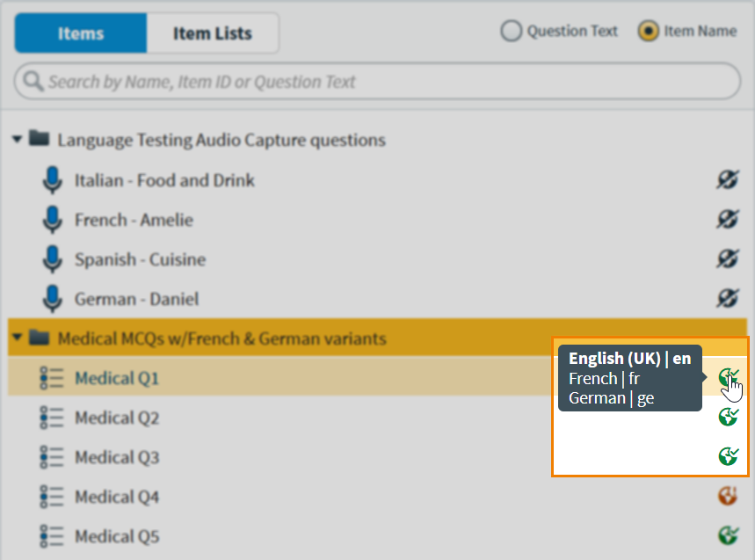Click the multiple-choice list icon beside Medical Q2

(53, 418)
